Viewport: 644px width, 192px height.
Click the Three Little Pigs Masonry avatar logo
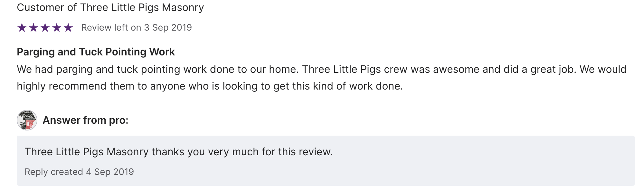pos(27,120)
